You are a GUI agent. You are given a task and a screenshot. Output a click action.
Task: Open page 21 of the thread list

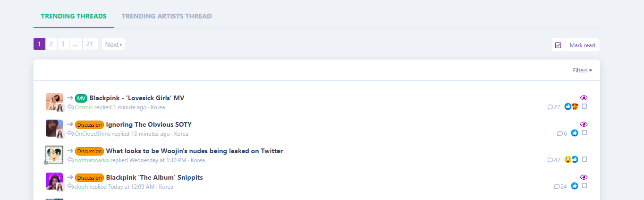tap(90, 44)
